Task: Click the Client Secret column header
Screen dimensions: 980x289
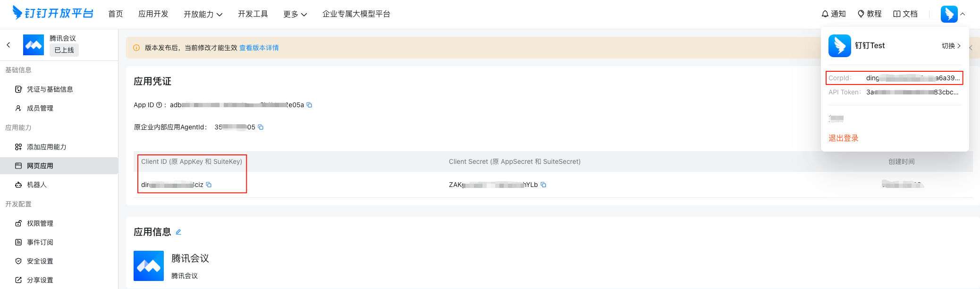Action: (515, 161)
